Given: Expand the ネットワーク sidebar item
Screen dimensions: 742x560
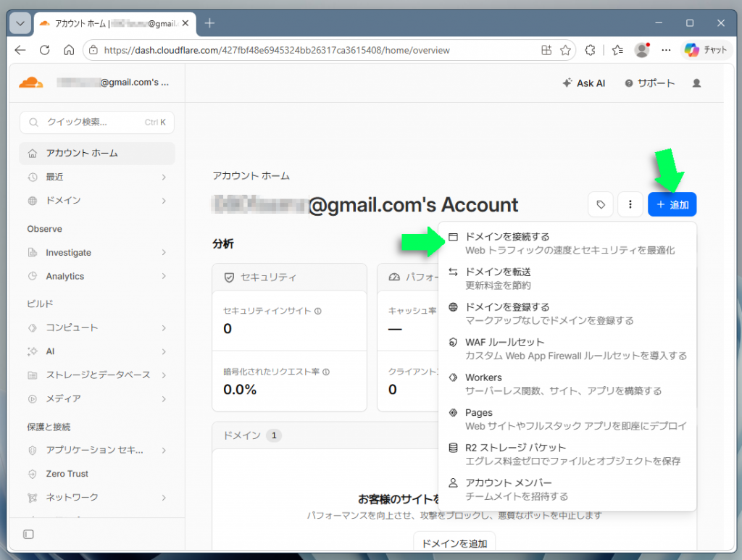Looking at the screenshot, I should click(x=97, y=498).
